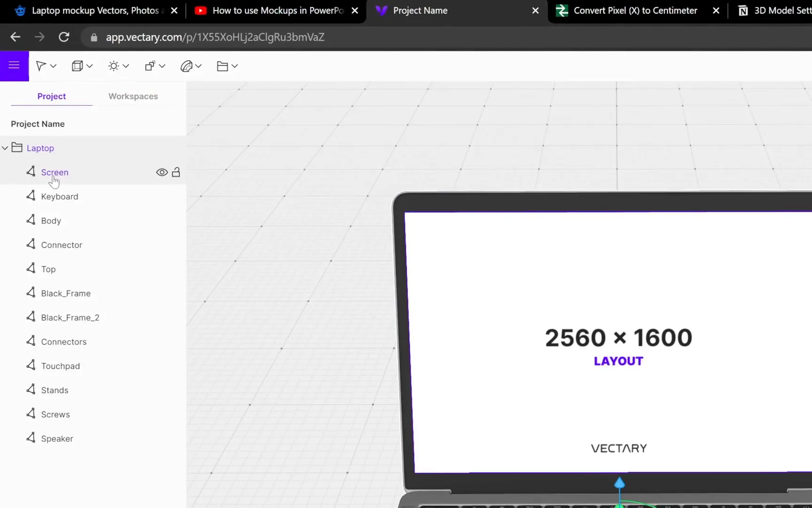812x508 pixels.
Task: Click the folder library toolbar icon
Action: (222, 66)
